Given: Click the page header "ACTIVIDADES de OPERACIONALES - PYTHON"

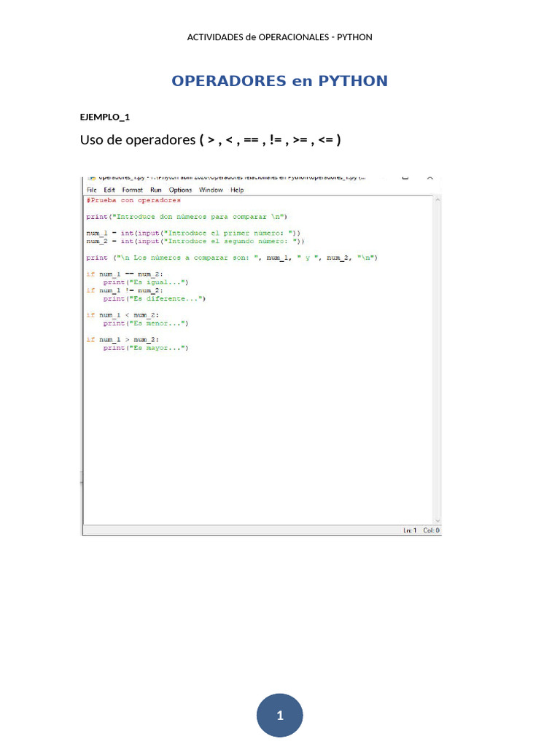Looking at the screenshot, I should (279, 37).
